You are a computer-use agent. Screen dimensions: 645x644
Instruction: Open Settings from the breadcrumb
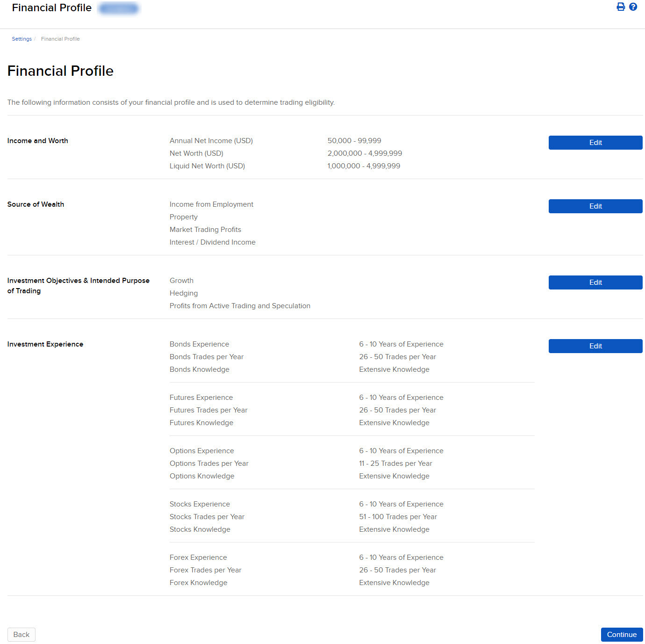click(x=21, y=39)
